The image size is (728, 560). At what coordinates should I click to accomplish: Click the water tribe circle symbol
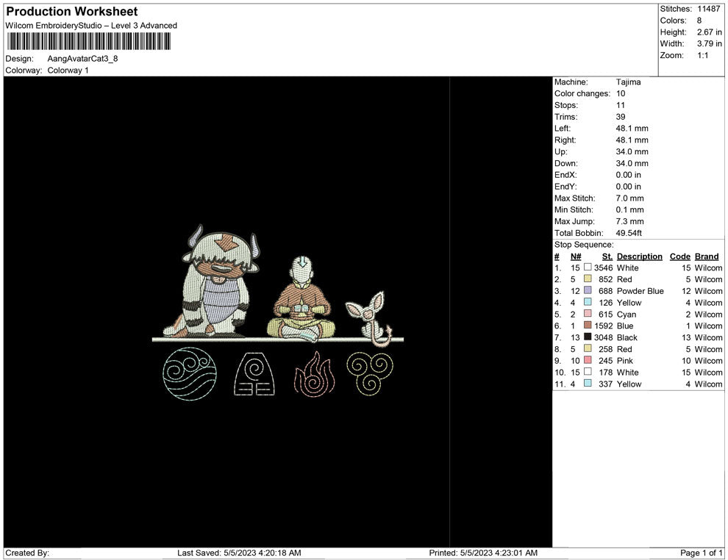190,373
